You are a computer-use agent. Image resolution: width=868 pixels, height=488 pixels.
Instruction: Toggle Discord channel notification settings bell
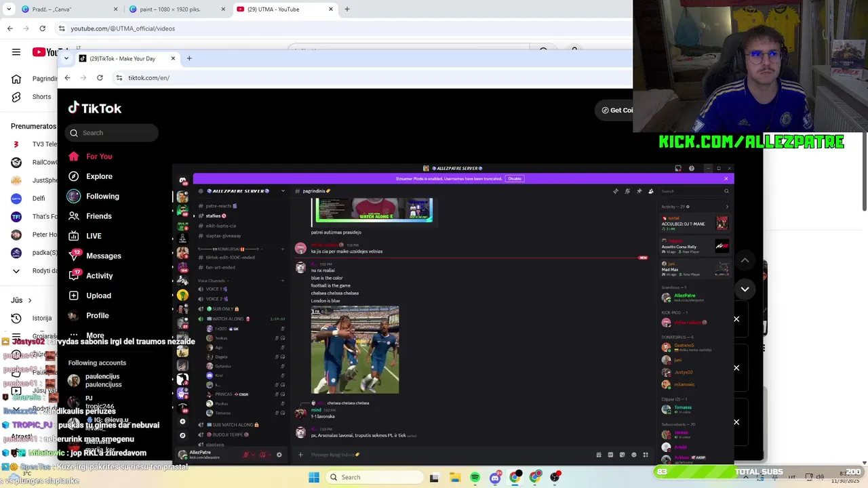point(627,191)
